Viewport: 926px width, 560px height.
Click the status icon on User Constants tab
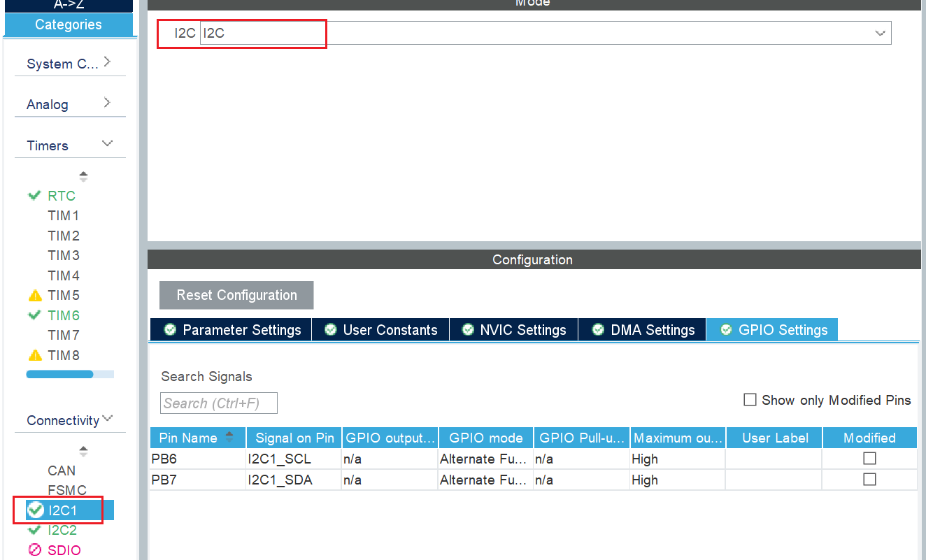pyautogui.click(x=331, y=330)
